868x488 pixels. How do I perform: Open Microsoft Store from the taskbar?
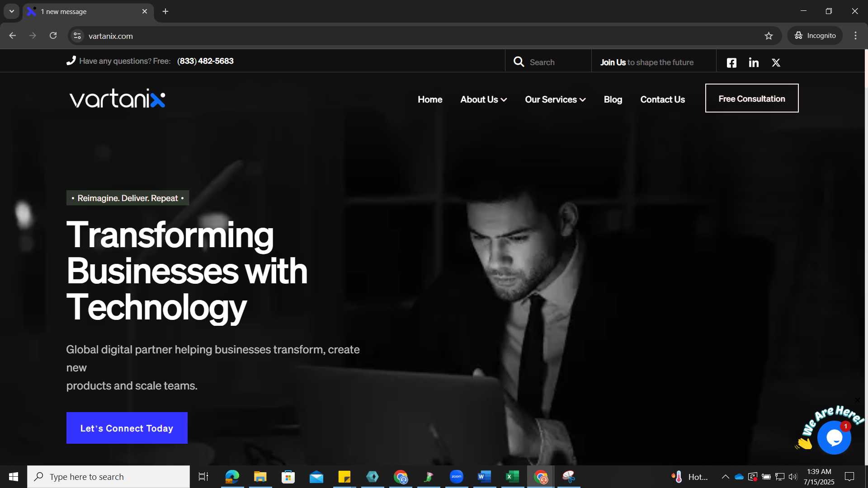[x=288, y=477]
